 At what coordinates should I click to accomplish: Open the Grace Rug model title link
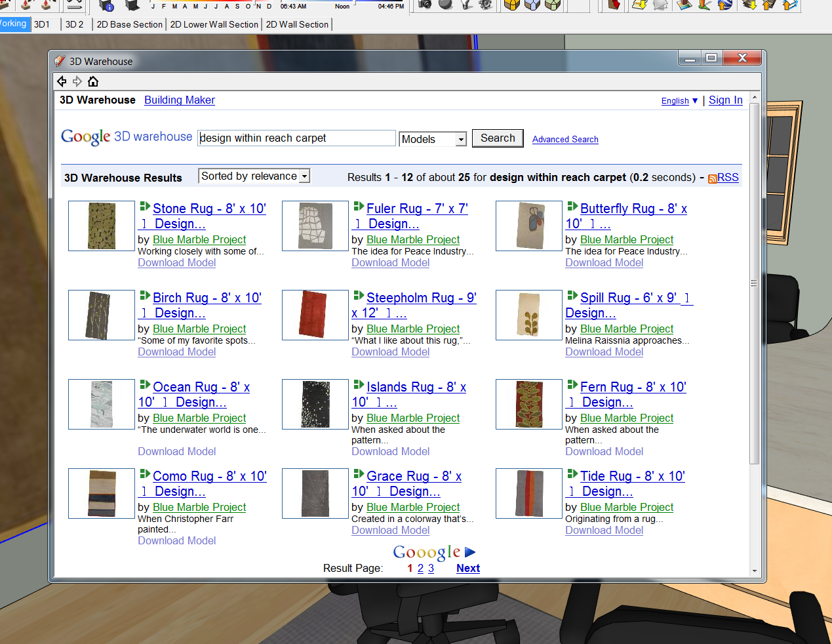pyautogui.click(x=406, y=484)
